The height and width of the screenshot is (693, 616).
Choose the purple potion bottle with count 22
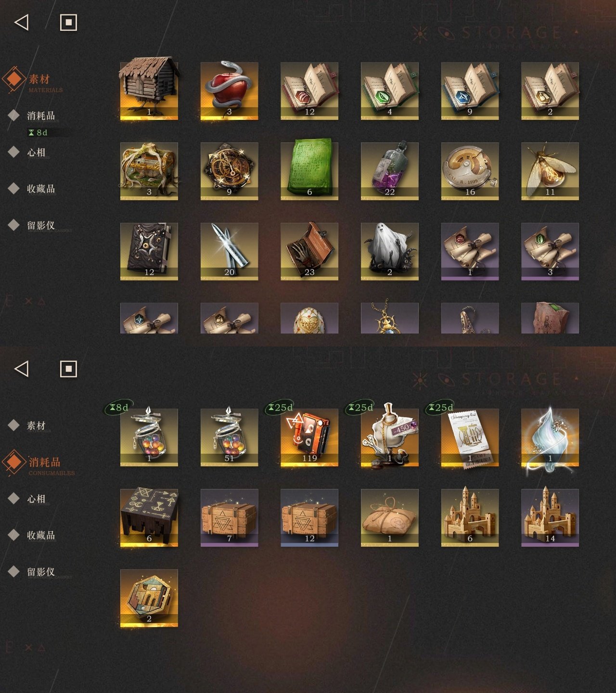pos(390,171)
